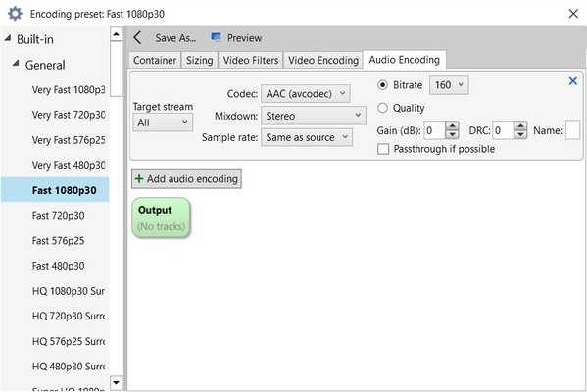Screen dimensions: 587x392
Task: Switch to the Sizing tab
Action: pos(200,61)
